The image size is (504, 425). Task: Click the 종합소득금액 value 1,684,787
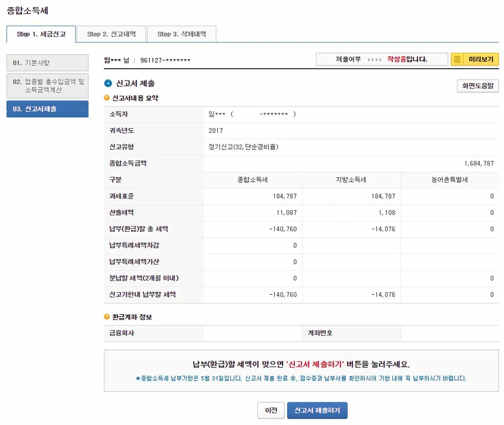(479, 163)
